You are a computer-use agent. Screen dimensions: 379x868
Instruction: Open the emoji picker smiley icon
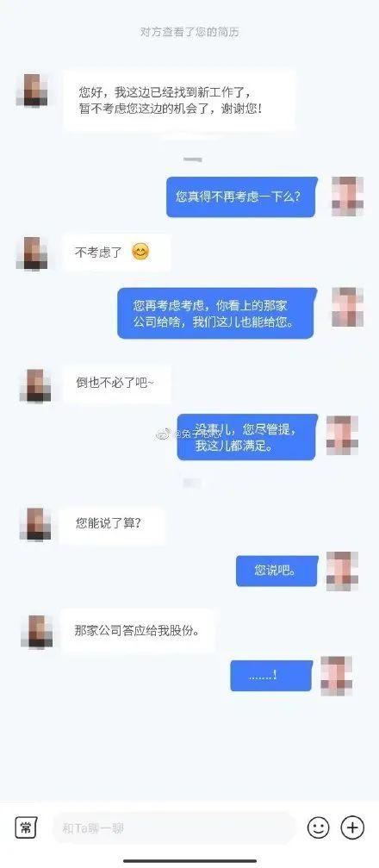click(x=318, y=827)
